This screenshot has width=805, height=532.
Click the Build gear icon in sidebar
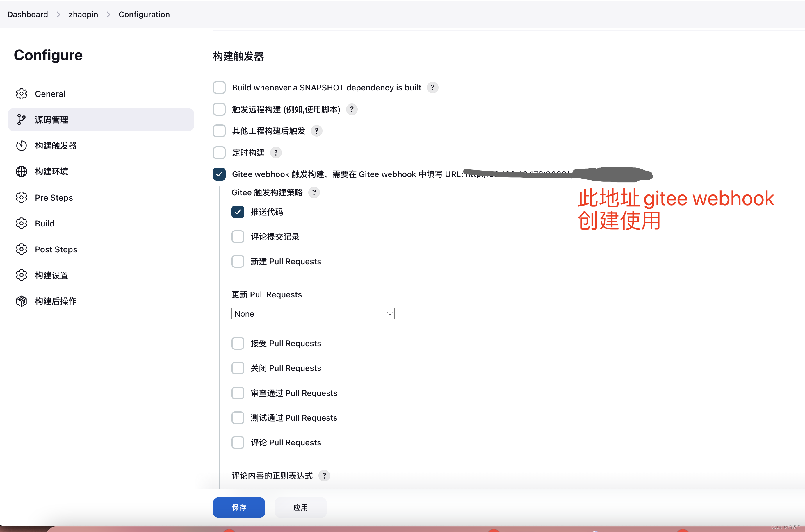tap(22, 223)
